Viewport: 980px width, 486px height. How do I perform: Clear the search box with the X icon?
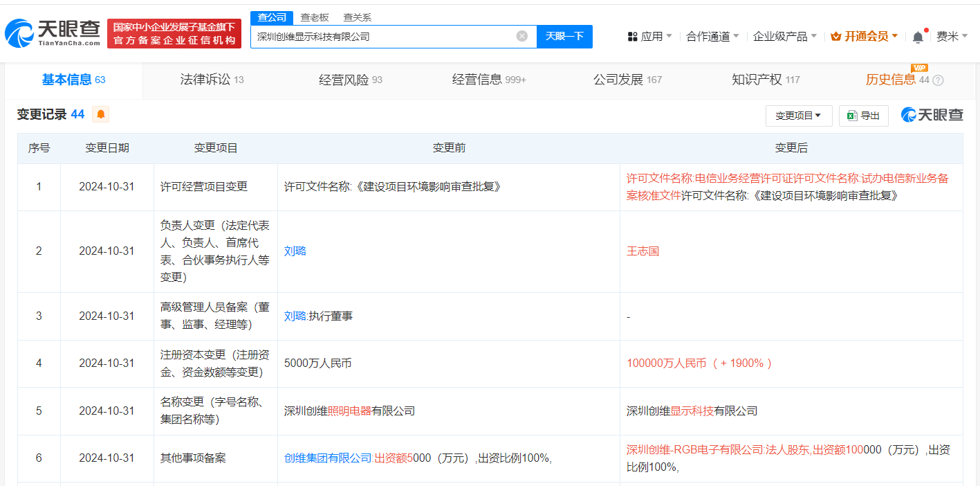(522, 36)
